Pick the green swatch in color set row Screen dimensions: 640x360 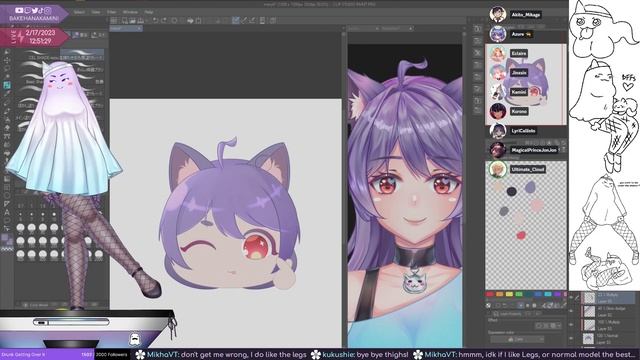coord(519,294)
